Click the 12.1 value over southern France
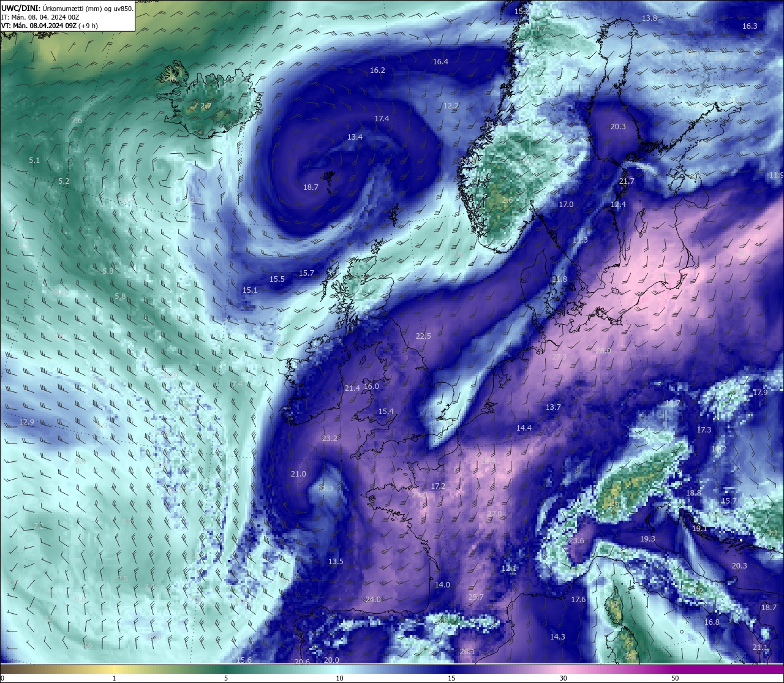This screenshot has height=683, width=784. 509,568
